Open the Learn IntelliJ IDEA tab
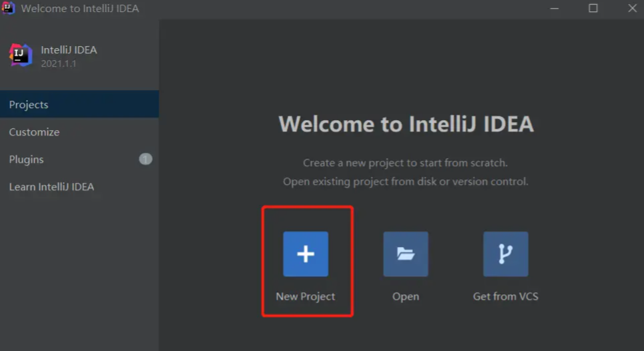Screen dimensions: 644x351 point(79,187)
